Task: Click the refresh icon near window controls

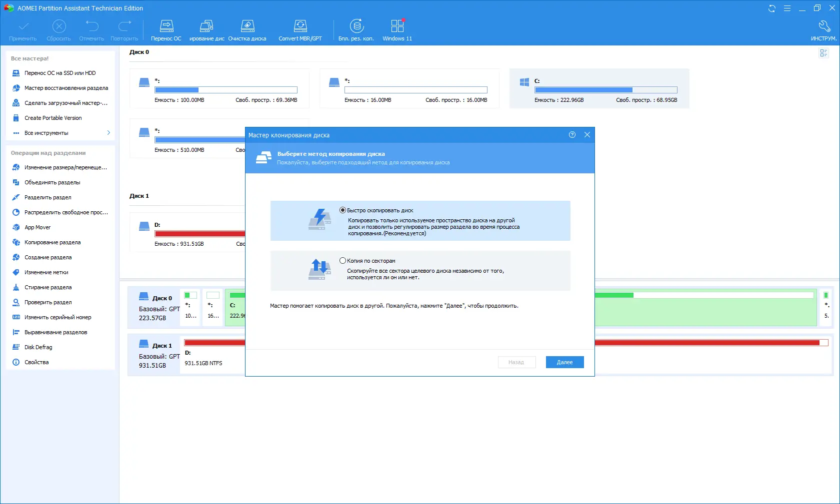Action: (x=772, y=8)
